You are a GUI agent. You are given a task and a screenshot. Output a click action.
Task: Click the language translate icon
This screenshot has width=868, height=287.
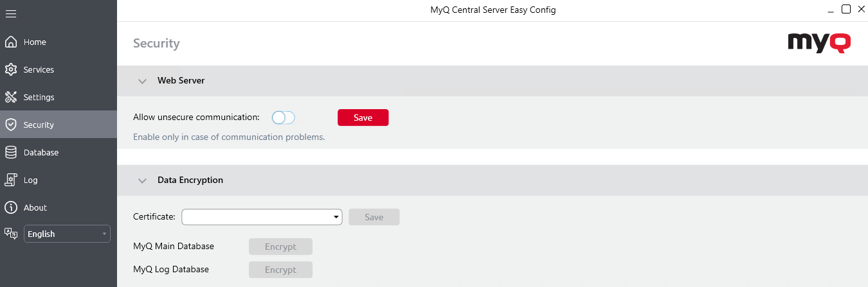coord(10,234)
